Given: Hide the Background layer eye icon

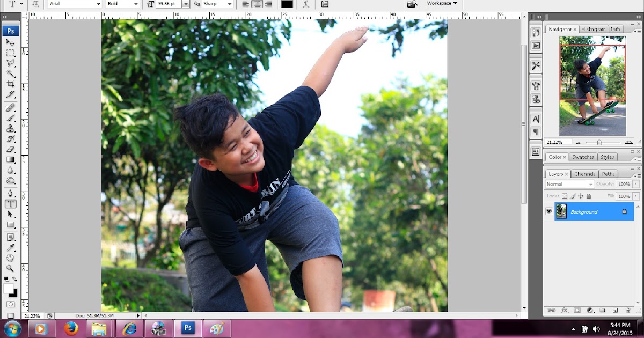Looking at the screenshot, I should click(549, 211).
